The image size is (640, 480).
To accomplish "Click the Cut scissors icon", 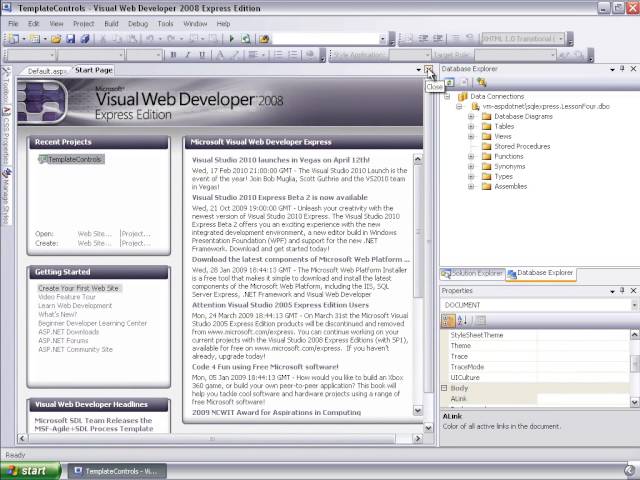I will point(103,39).
